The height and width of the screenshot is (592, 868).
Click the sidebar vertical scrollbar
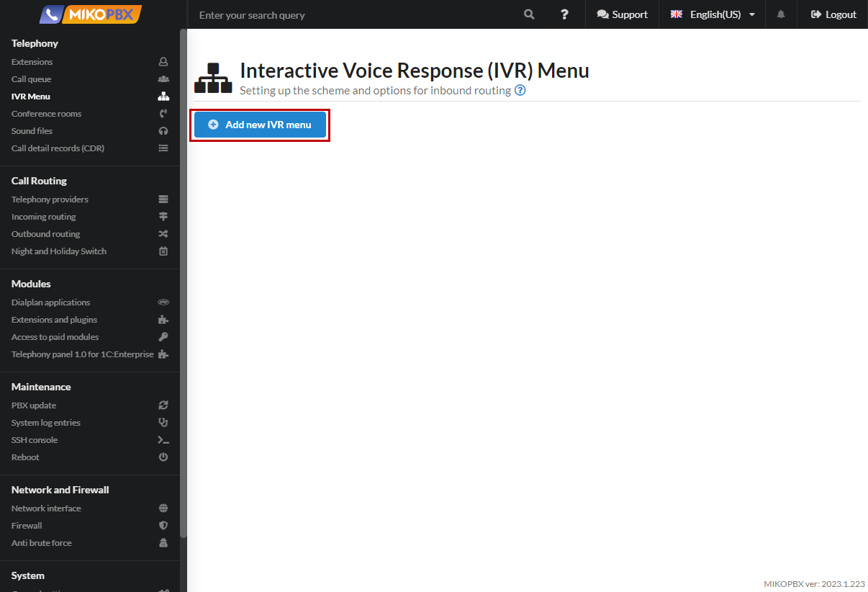coord(184,288)
